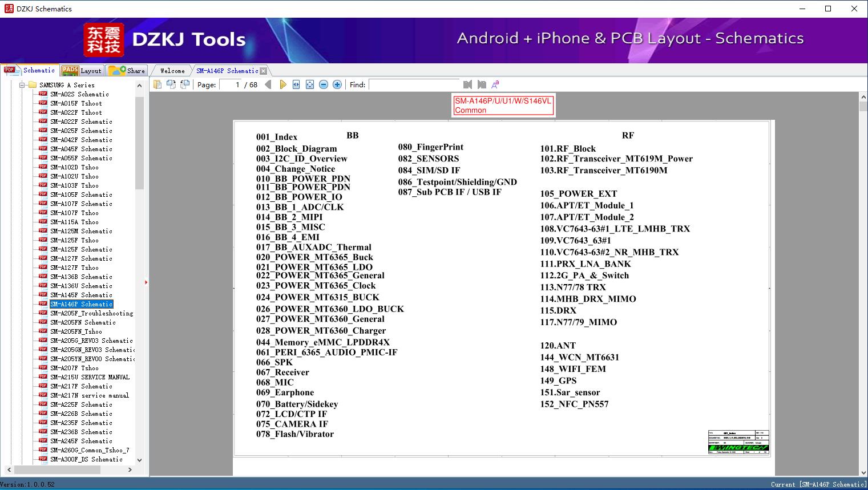
Task: Select SM-A145F Schematic tree item
Action: tap(81, 295)
